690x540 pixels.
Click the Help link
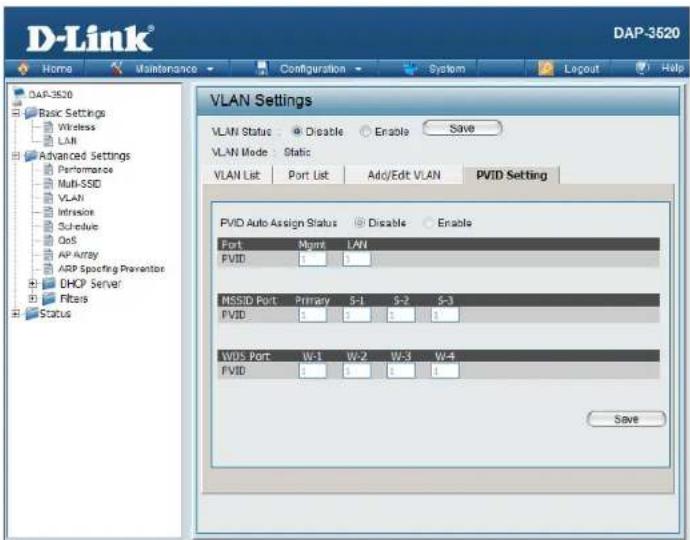(672, 68)
